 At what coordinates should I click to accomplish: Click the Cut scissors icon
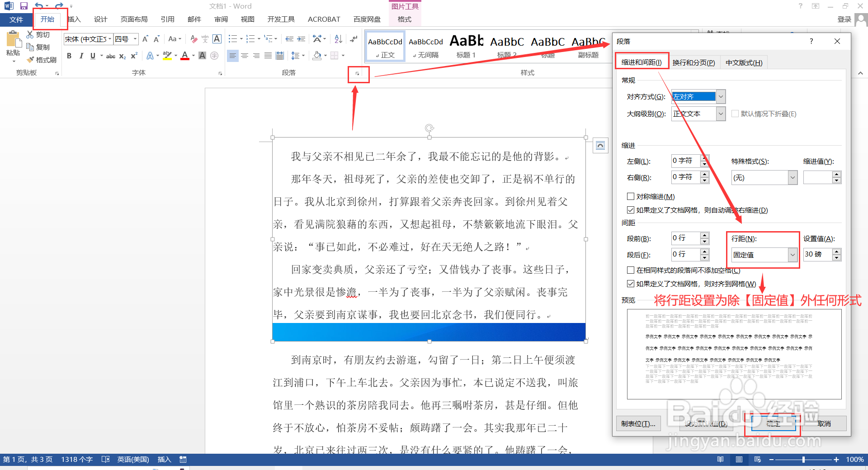pyautogui.click(x=30, y=34)
